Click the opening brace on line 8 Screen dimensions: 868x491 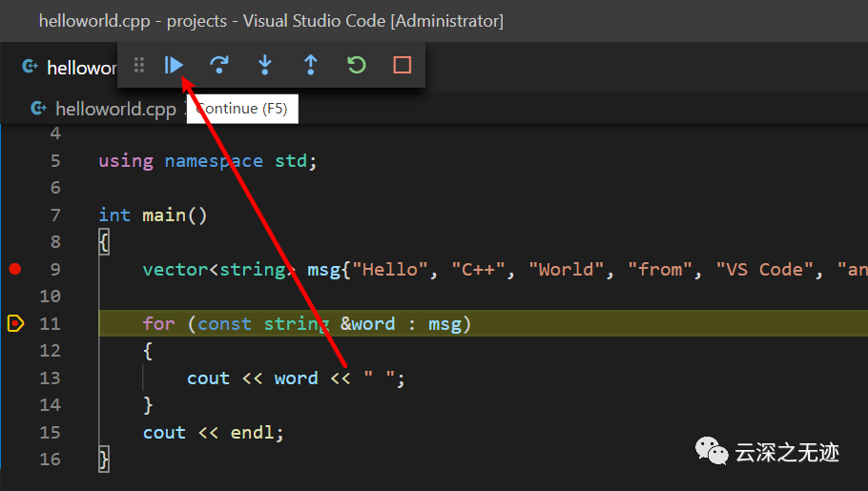[x=104, y=242]
